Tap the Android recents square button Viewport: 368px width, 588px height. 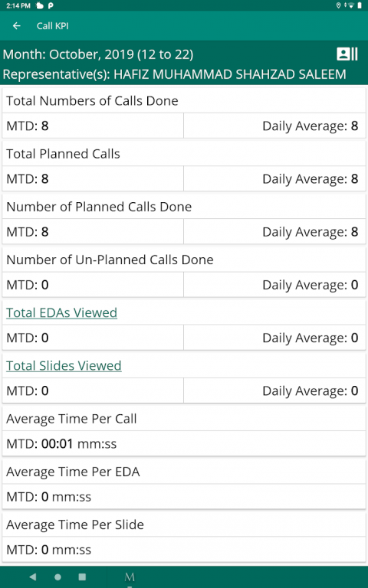coord(82,577)
